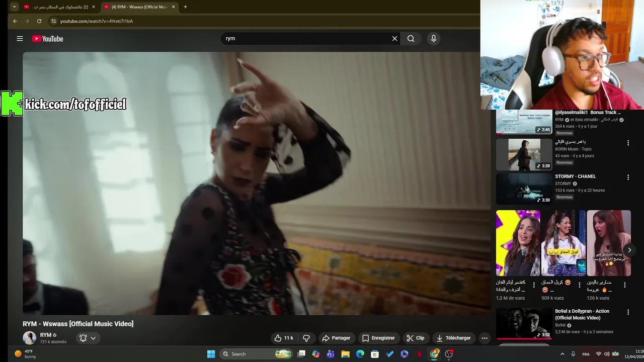Open OBS Studio on the taskbar

[449, 354]
